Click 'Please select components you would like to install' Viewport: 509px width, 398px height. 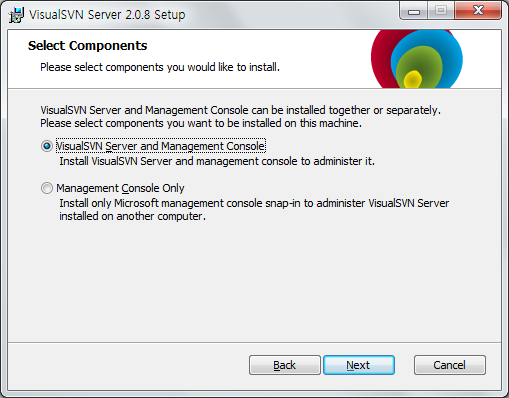pos(160,67)
